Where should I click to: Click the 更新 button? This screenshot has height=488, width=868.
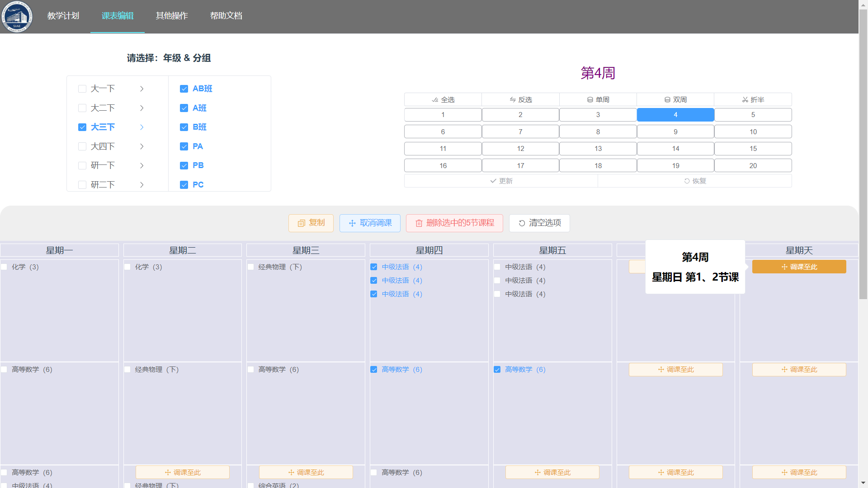[501, 181]
